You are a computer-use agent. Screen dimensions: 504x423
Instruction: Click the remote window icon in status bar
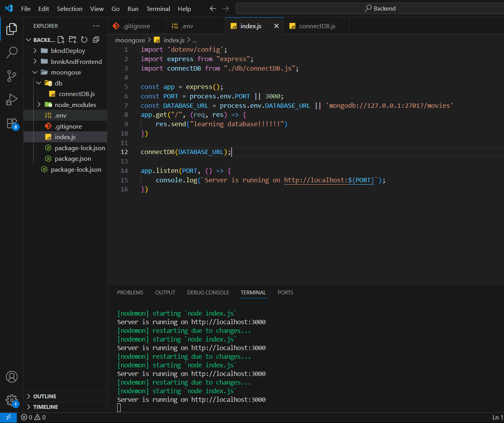coord(8,418)
